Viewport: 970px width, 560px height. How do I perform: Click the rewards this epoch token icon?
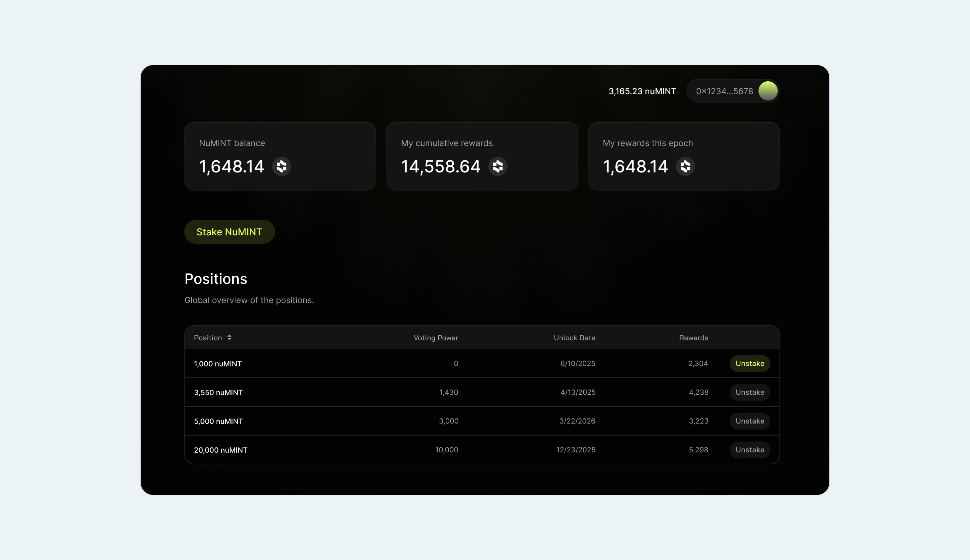tap(685, 167)
